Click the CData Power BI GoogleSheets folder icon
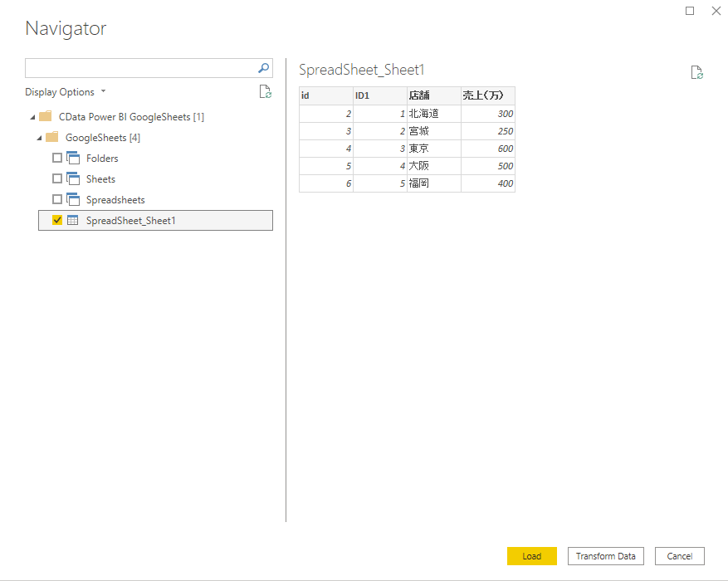Viewport: 728px width, 581px height. pos(46,116)
